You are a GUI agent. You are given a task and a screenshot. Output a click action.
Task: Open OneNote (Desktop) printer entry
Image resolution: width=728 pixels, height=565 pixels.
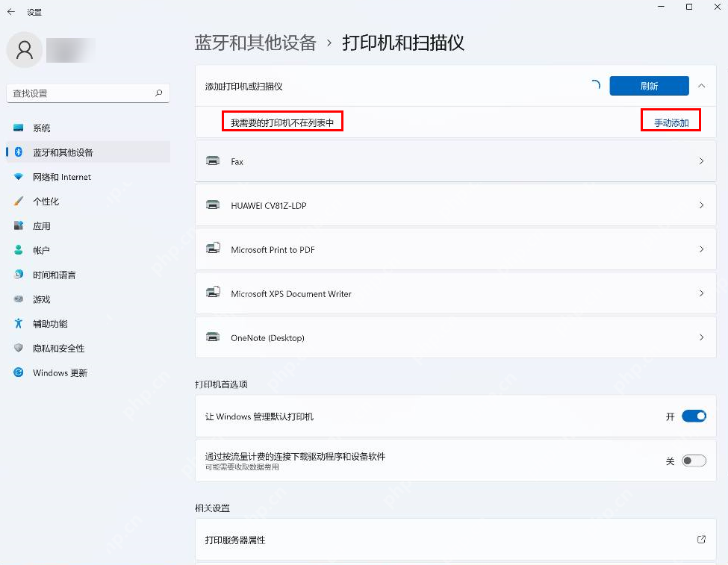point(455,337)
